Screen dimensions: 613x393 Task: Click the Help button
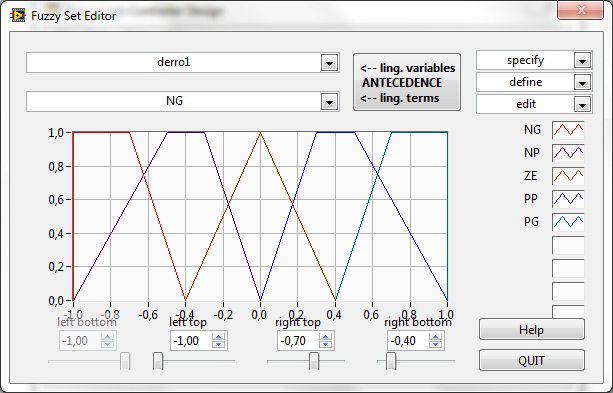532,330
